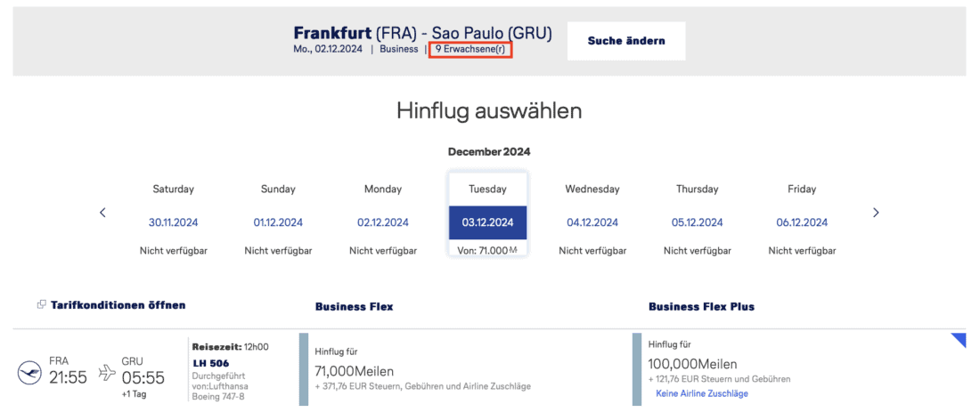Open the Keine Airline Zuschläge link

point(701,393)
